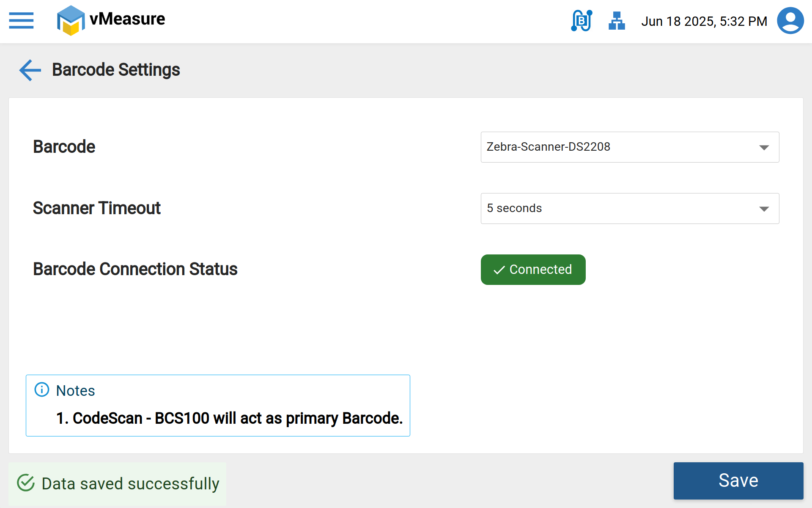The image size is (812, 508).
Task: Click the green Connected status badge
Action: (x=533, y=270)
